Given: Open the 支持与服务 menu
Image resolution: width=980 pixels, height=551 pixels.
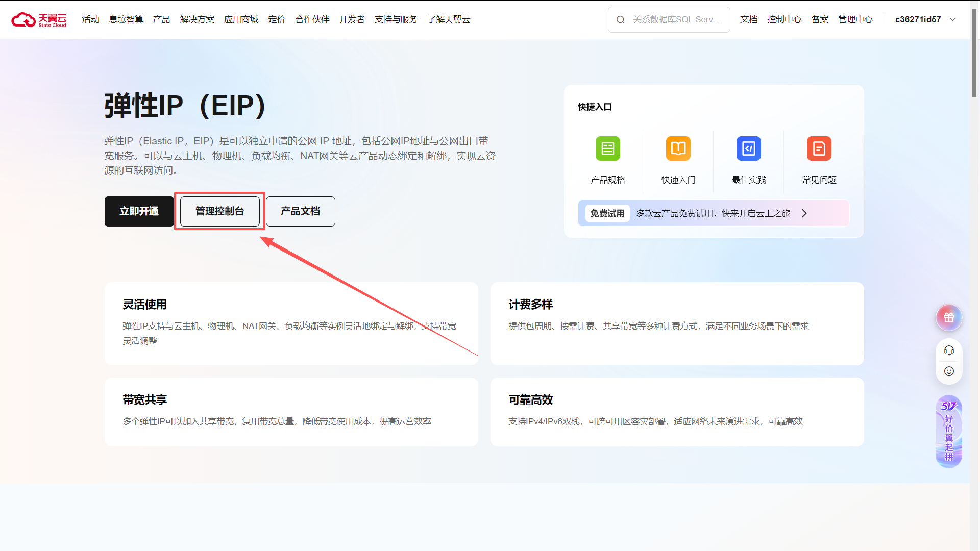Looking at the screenshot, I should point(396,19).
